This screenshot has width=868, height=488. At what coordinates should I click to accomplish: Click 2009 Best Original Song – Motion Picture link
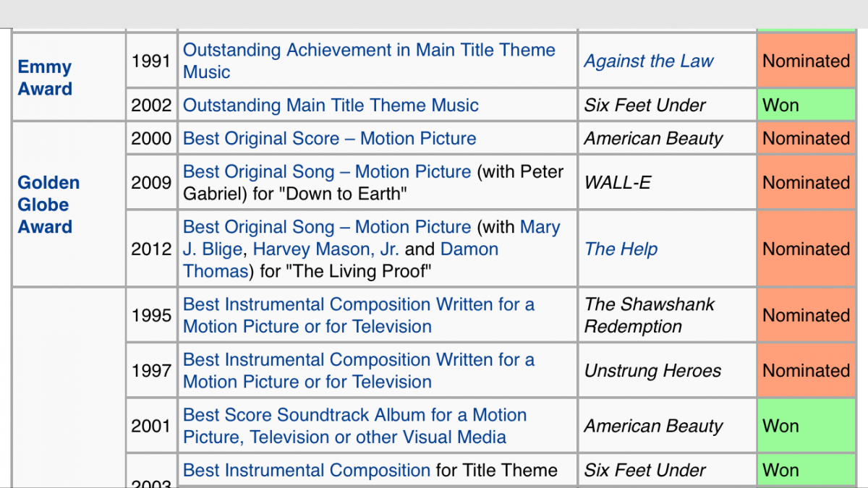coord(327,172)
